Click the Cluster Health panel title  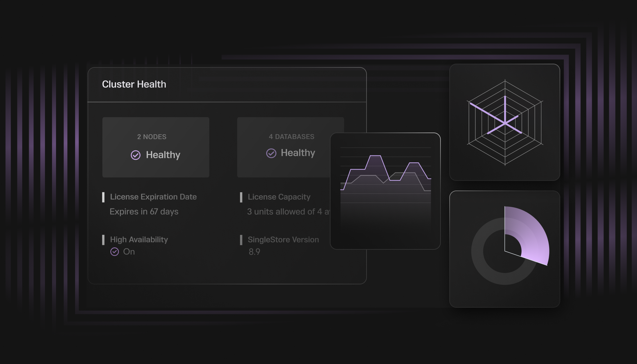tap(134, 84)
